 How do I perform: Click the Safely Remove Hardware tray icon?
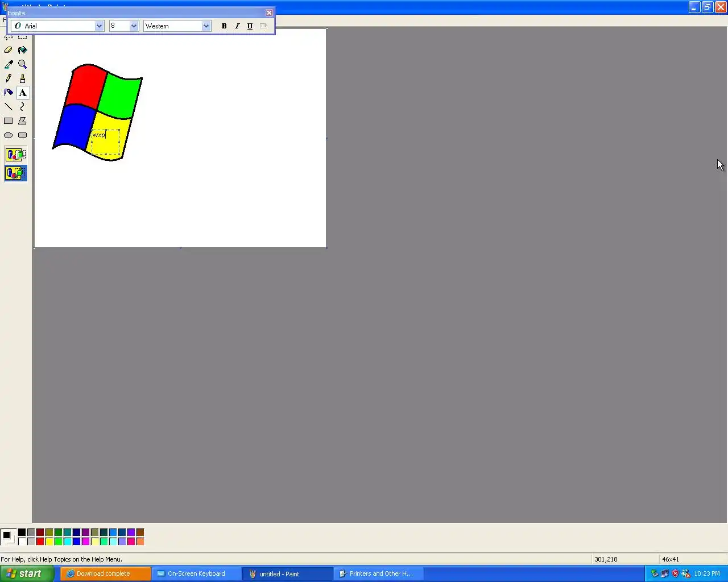tap(655, 573)
